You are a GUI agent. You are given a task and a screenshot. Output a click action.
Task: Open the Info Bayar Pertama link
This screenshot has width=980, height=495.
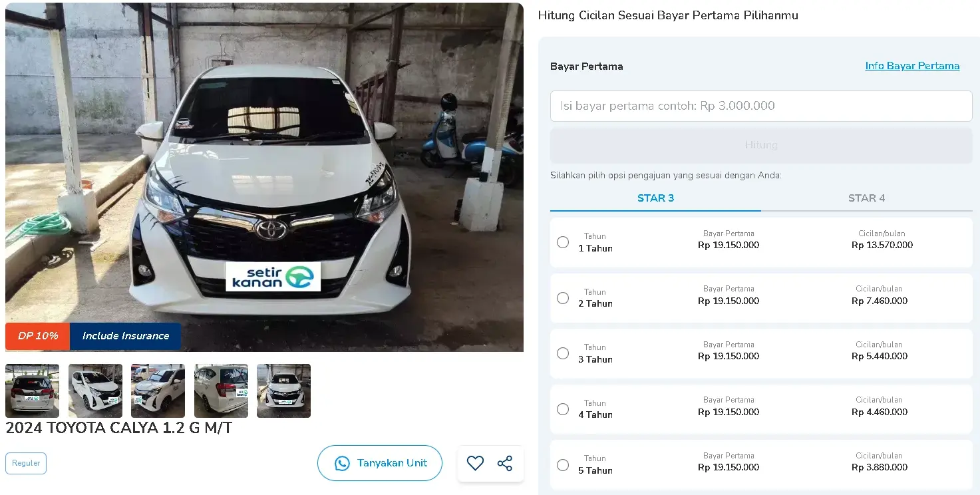tap(912, 66)
